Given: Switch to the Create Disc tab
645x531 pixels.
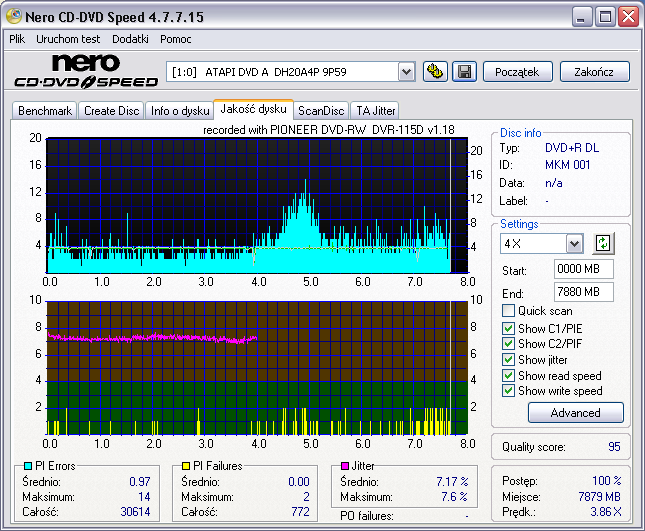Looking at the screenshot, I should [111, 111].
